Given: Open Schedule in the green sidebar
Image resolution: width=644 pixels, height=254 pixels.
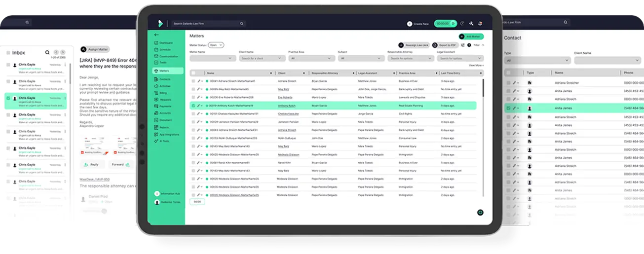Looking at the screenshot, I should [x=162, y=50].
